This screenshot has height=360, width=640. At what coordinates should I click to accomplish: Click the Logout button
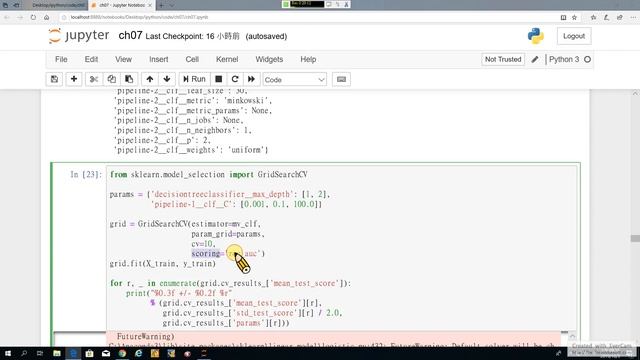574,36
